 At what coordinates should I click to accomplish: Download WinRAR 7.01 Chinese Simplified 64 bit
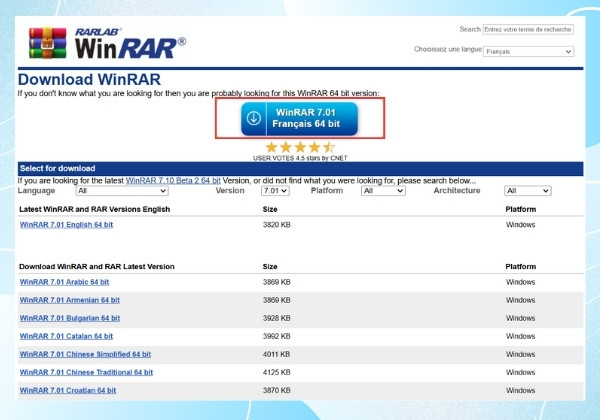click(x=85, y=354)
